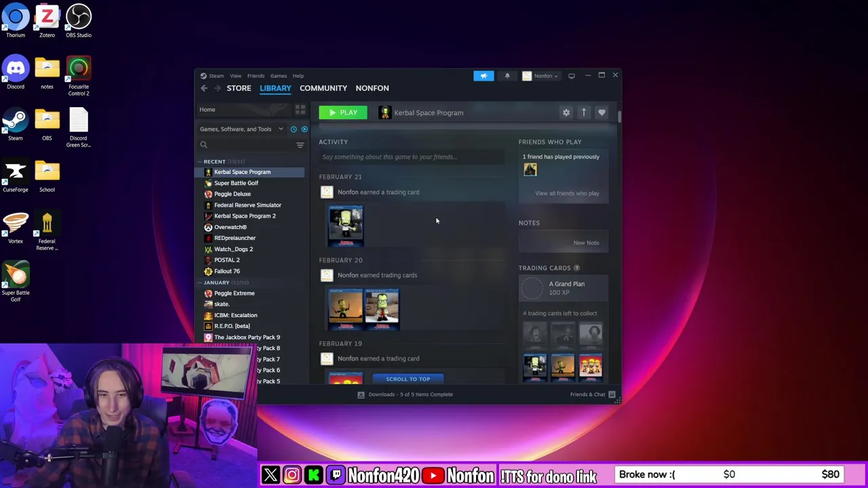Switch to the LIBRARY tab
The height and width of the screenshot is (488, 868).
point(275,88)
